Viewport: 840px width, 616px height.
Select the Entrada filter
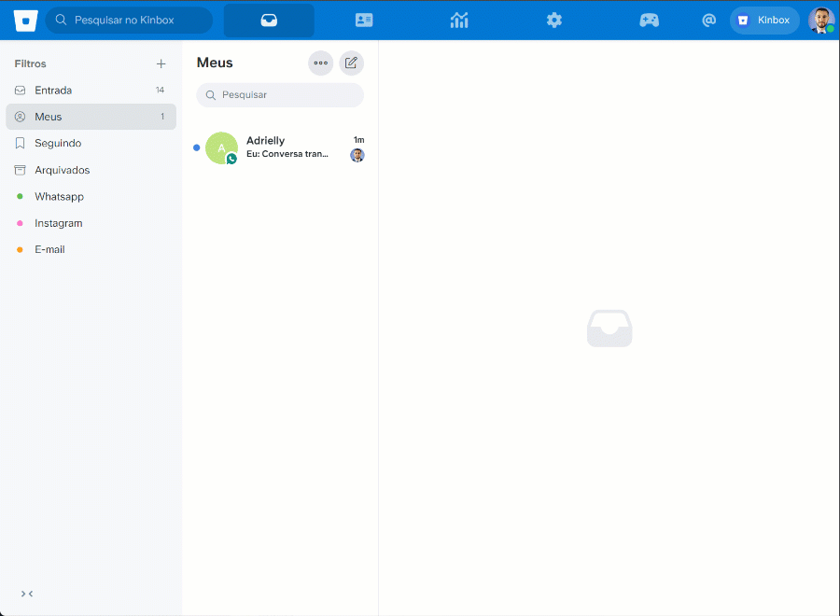[x=53, y=91]
